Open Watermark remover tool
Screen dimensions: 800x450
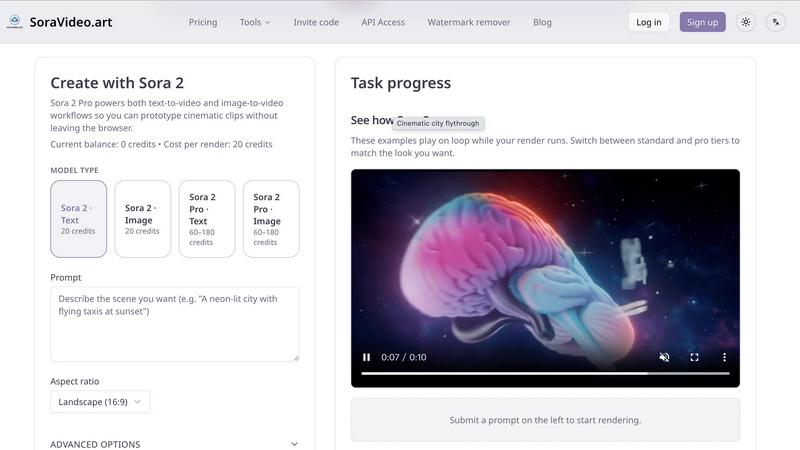(x=469, y=22)
